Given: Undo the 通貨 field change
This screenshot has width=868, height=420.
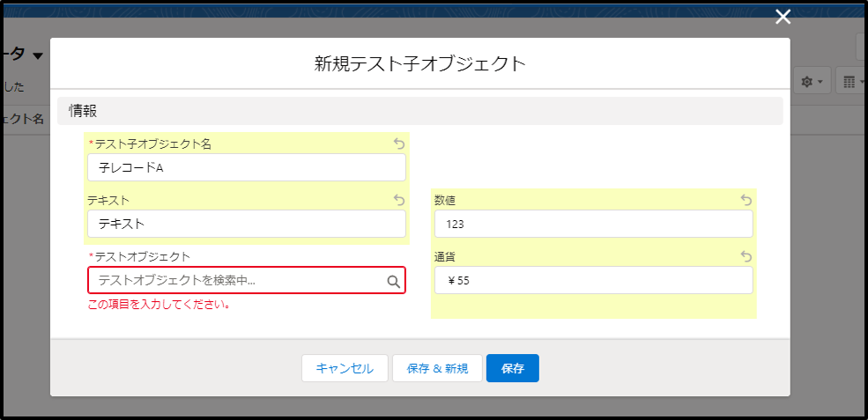Looking at the screenshot, I should coord(746,256).
